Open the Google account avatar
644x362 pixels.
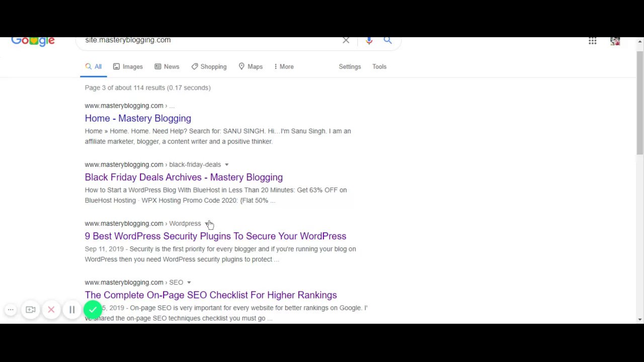point(615,41)
